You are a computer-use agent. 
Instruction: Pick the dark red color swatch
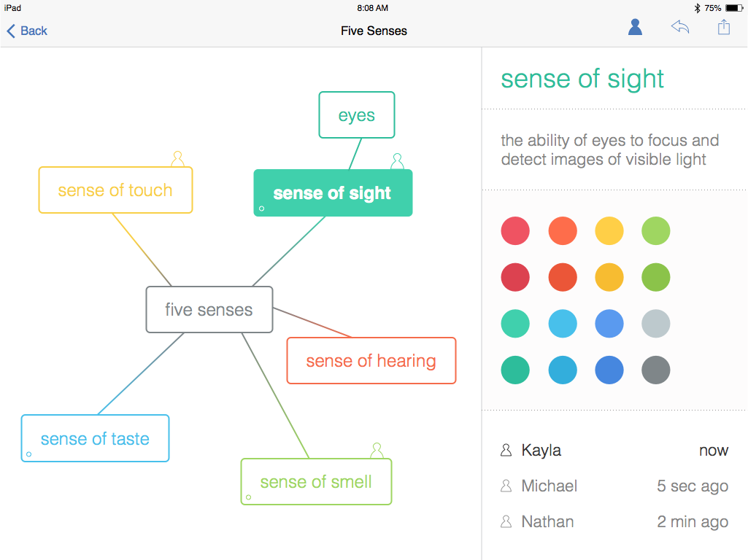[515, 277]
